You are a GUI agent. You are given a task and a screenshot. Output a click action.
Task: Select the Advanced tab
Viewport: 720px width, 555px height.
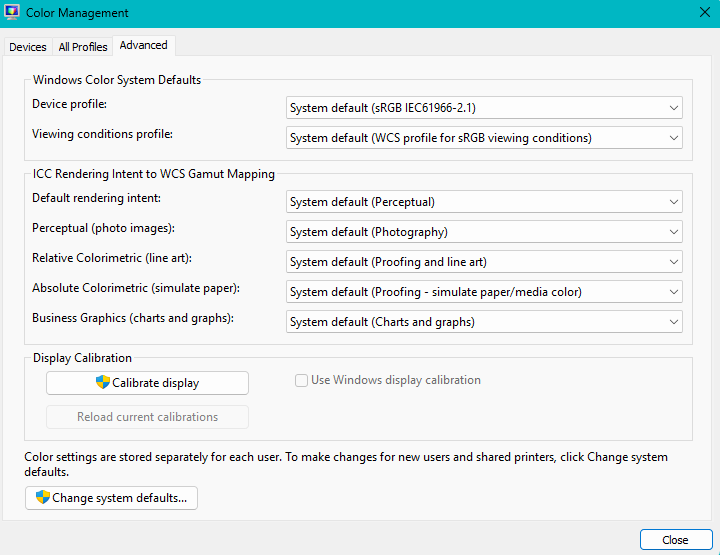(143, 45)
